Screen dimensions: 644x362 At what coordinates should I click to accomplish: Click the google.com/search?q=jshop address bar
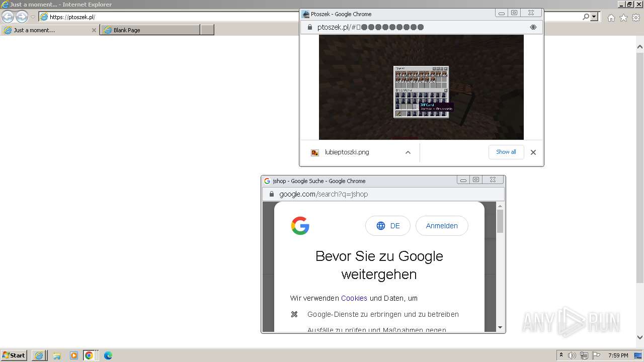click(x=324, y=194)
